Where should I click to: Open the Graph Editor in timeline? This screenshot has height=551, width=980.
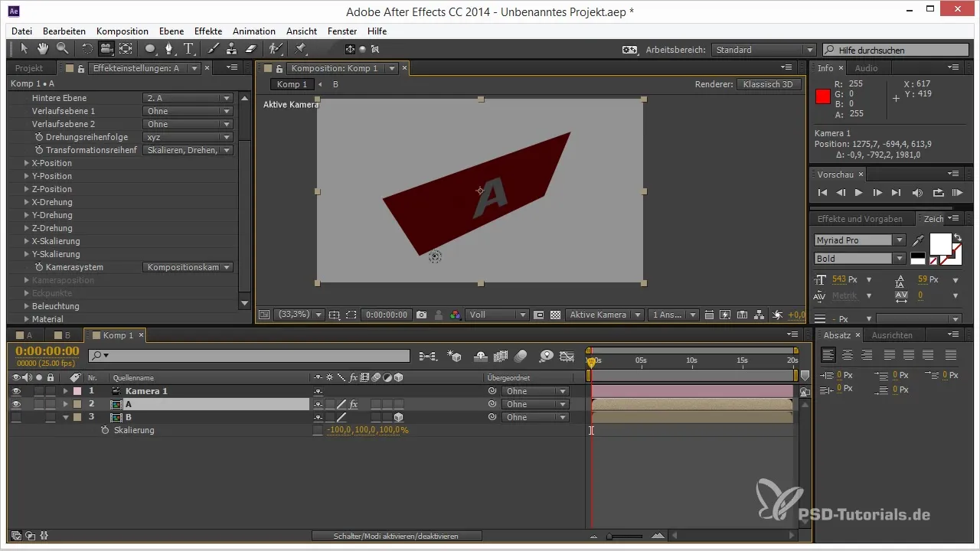point(567,356)
